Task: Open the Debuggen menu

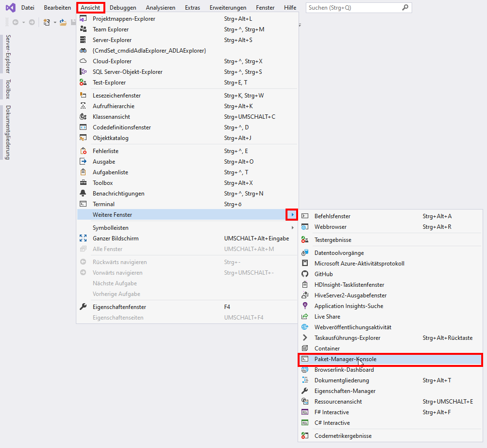Action: click(x=123, y=7)
